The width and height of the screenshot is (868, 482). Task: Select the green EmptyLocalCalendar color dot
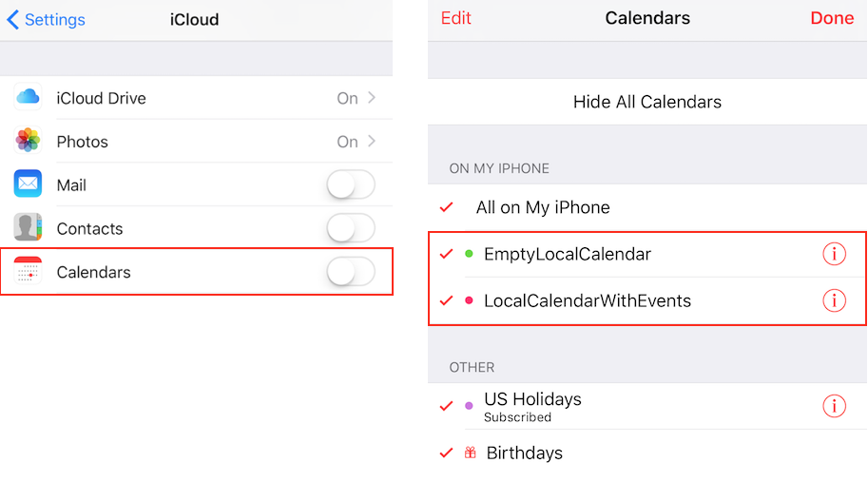469,254
